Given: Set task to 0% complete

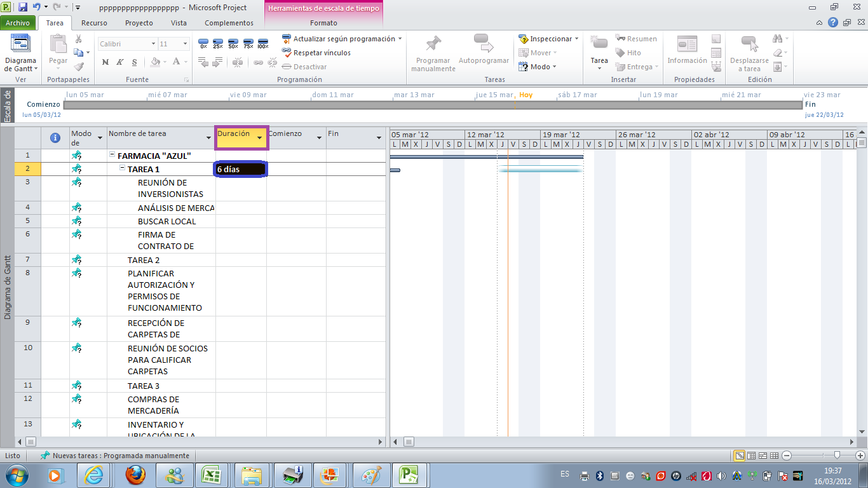Looking at the screenshot, I should [x=203, y=44].
